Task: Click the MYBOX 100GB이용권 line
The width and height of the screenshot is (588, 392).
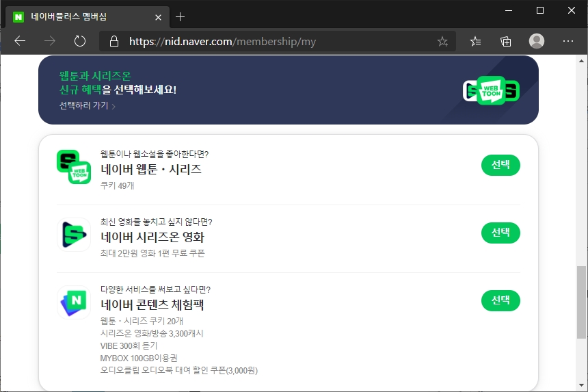Action: click(x=139, y=358)
